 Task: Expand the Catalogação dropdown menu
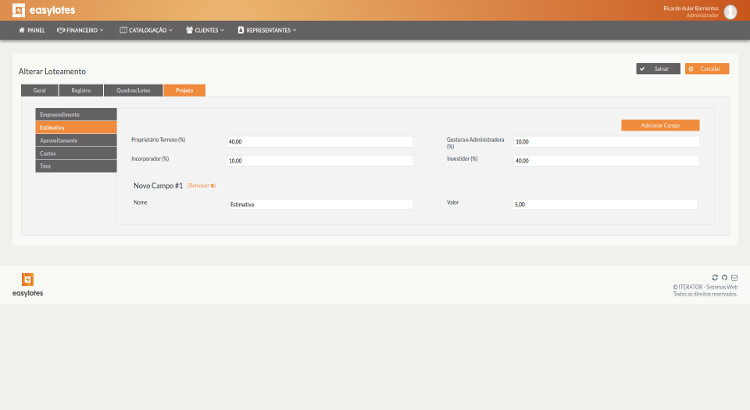click(146, 30)
